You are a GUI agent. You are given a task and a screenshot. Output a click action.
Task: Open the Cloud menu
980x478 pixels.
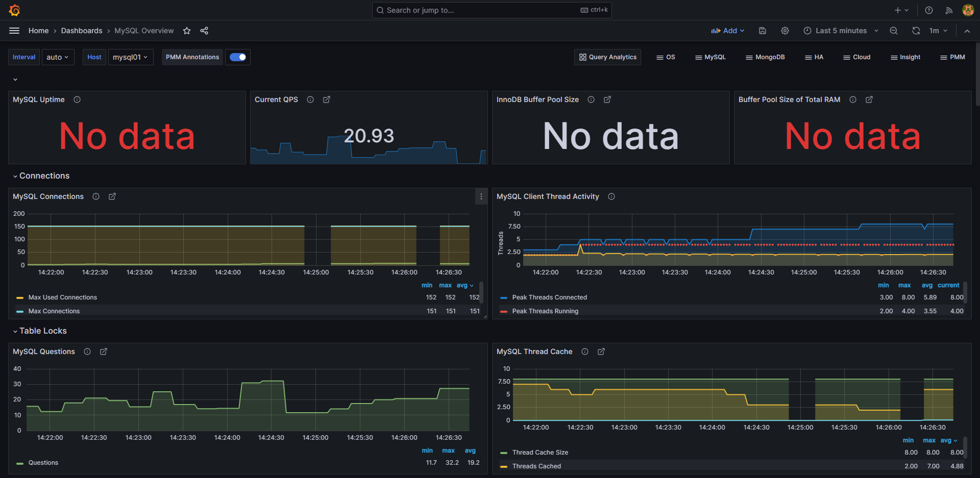coord(856,57)
